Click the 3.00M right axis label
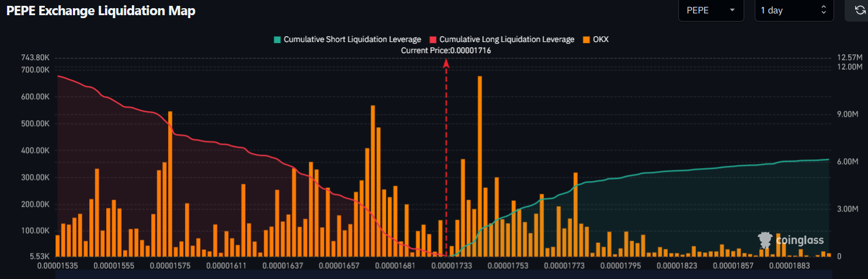868x279 pixels. [x=847, y=209]
